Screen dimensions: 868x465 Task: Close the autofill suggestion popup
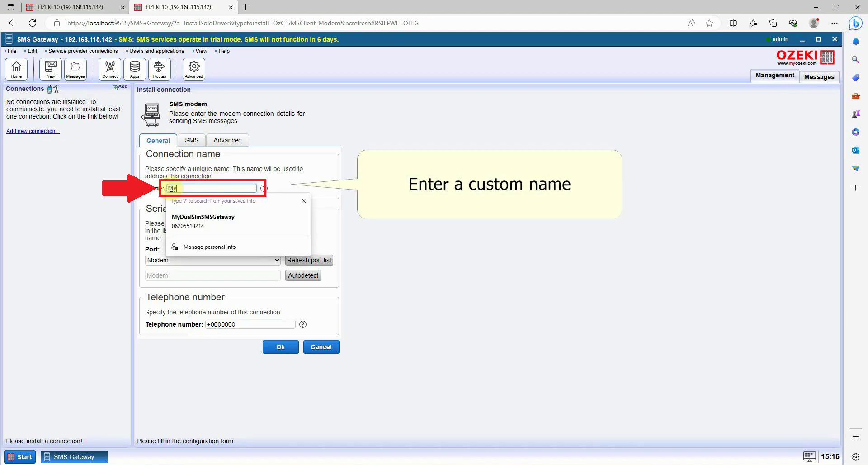coord(304,201)
